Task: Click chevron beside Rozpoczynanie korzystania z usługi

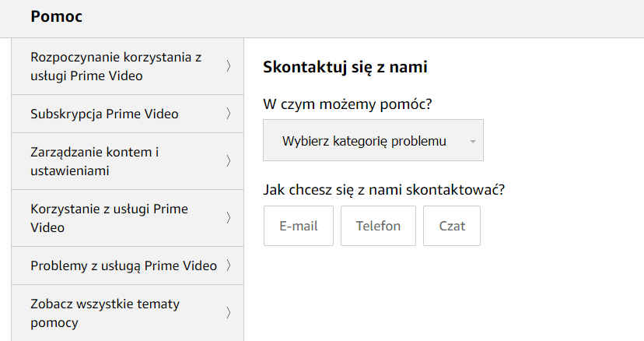Action: click(229, 66)
